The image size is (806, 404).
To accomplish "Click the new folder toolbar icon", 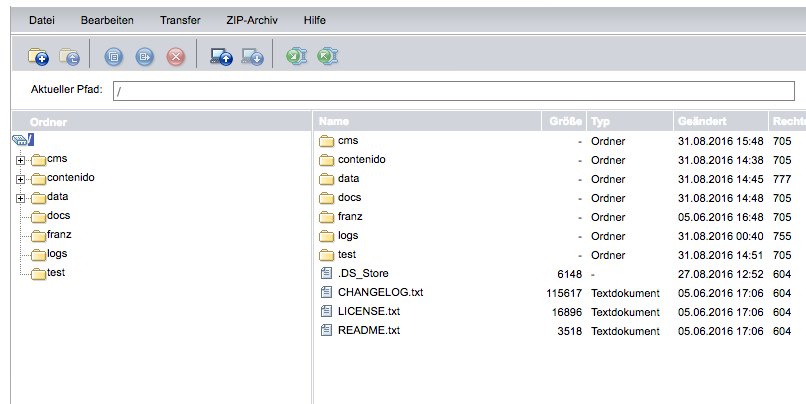I will pyautogui.click(x=38, y=57).
